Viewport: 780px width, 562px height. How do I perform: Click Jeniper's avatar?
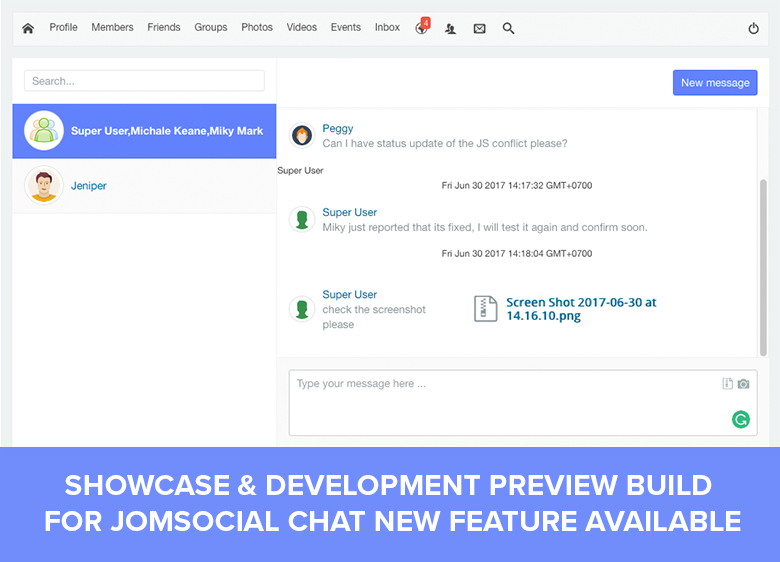pos(44,186)
